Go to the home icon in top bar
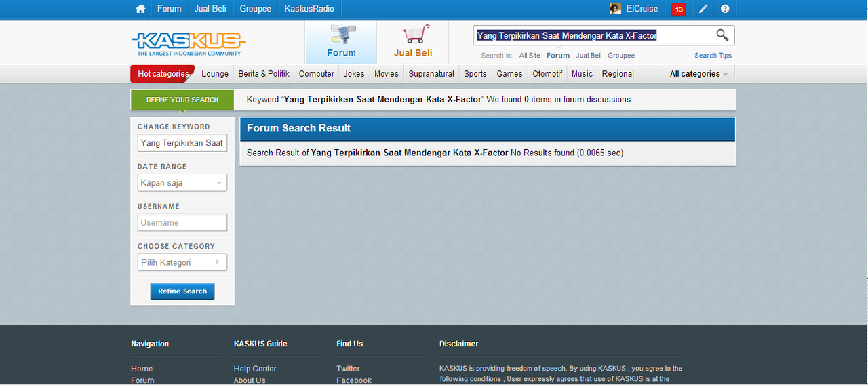Image resolution: width=868 pixels, height=385 pixels. click(x=140, y=9)
